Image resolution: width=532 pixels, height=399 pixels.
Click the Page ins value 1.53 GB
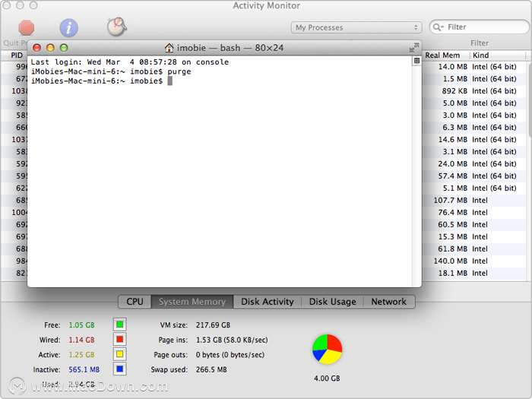click(x=232, y=340)
